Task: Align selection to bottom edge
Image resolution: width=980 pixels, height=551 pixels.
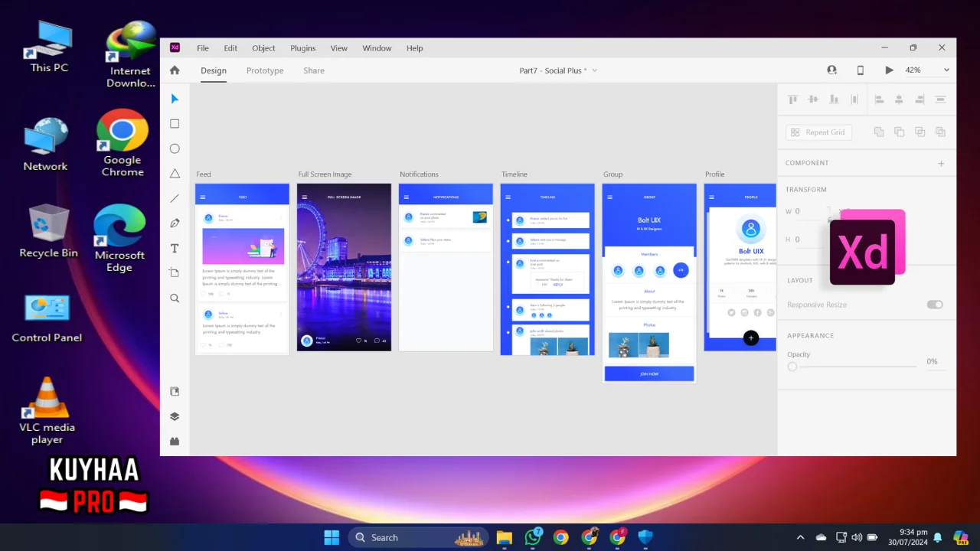Action: point(834,99)
